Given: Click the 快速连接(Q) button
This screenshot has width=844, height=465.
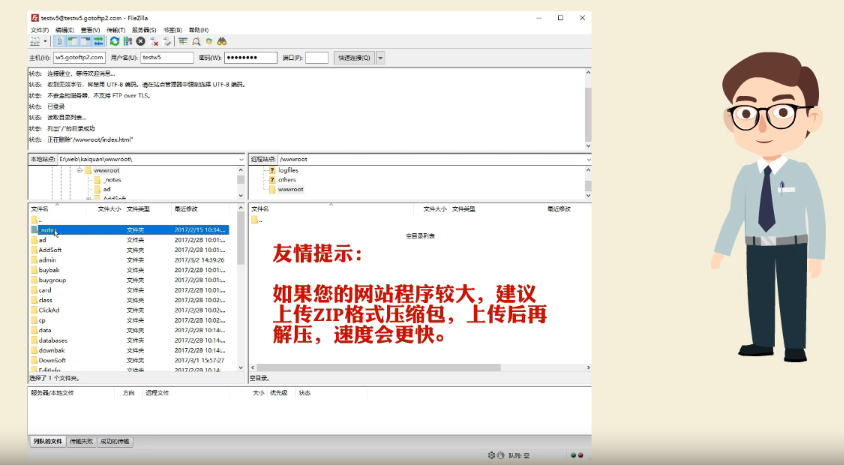Looking at the screenshot, I should point(353,58).
